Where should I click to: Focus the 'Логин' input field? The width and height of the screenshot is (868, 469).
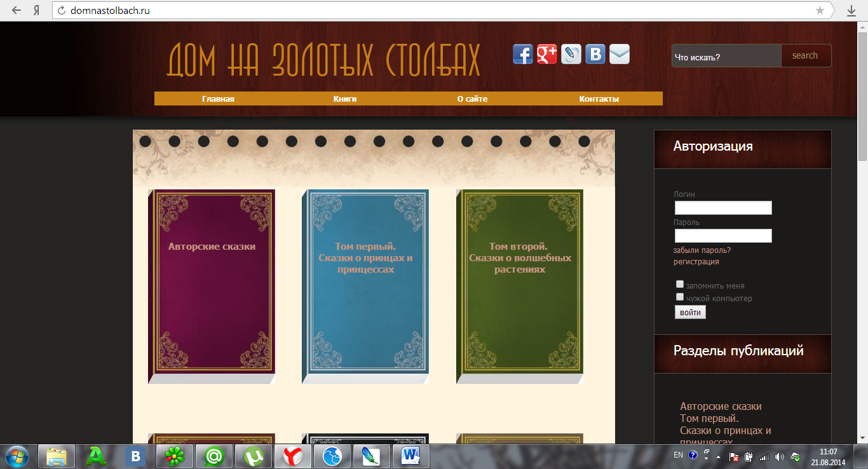(723, 208)
